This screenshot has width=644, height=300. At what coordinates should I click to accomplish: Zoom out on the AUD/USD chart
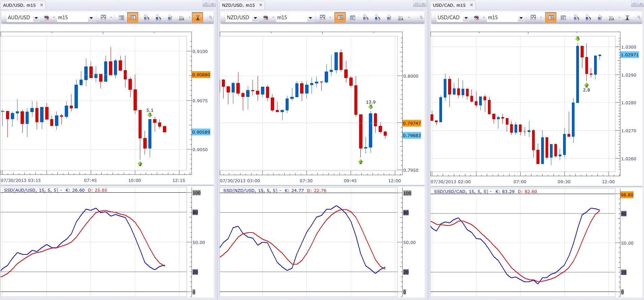[158, 18]
